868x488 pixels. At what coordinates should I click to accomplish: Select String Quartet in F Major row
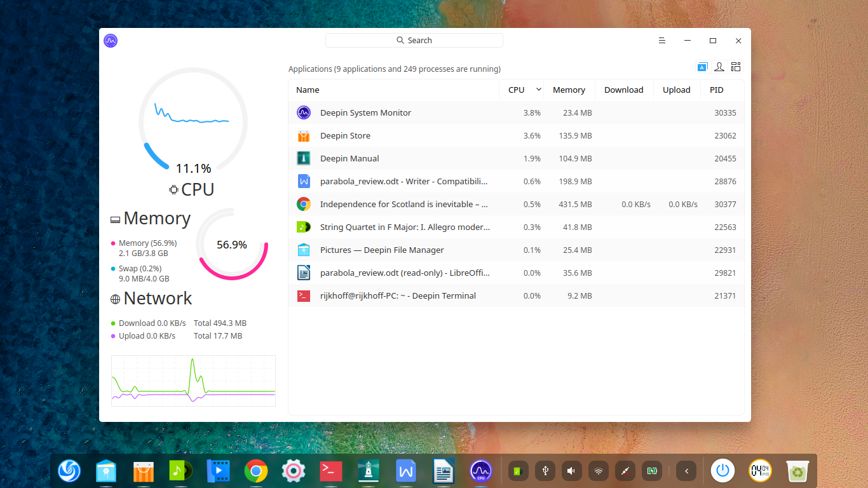tap(516, 227)
